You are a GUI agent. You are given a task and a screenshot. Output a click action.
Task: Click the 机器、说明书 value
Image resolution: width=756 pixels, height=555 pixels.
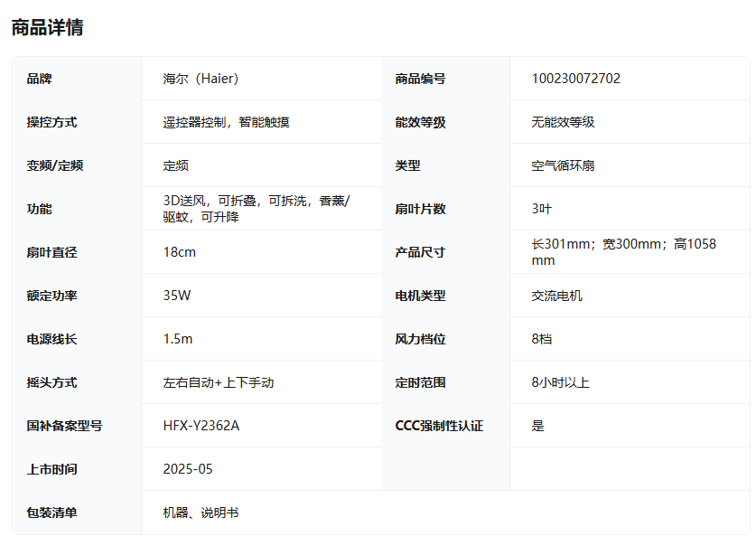click(x=201, y=513)
